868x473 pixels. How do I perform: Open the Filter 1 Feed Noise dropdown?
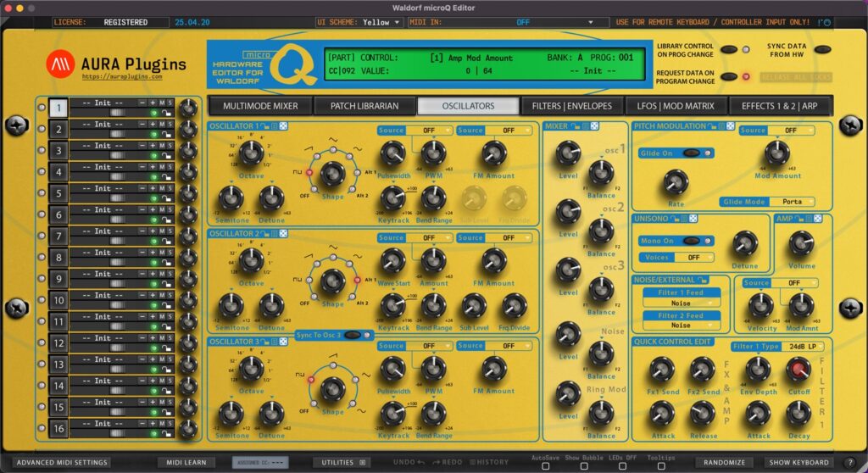(682, 303)
